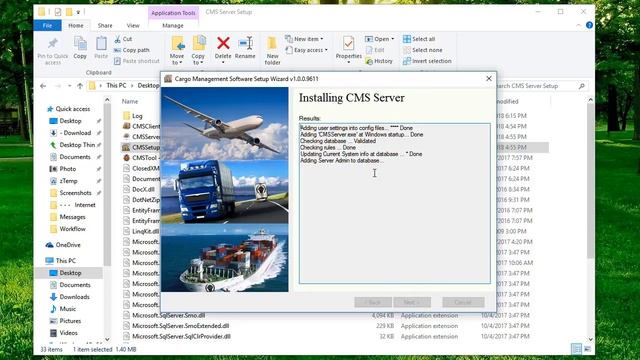
Task: Click the Rename icon
Action: click(245, 43)
